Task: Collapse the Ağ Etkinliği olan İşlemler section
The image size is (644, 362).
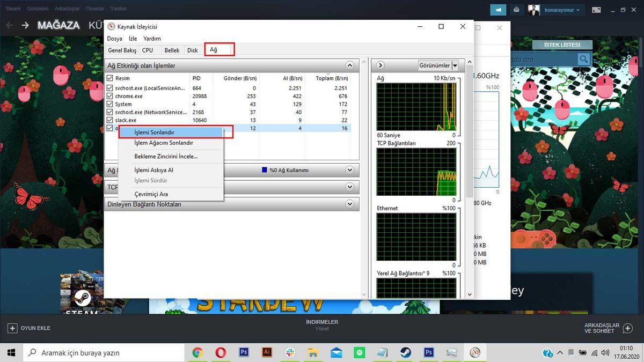Action: coord(350,65)
